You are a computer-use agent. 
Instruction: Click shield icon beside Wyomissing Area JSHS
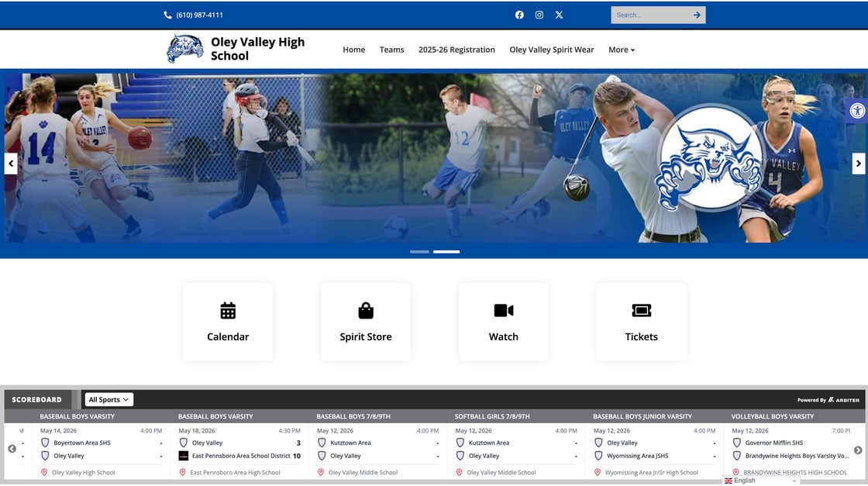point(598,456)
